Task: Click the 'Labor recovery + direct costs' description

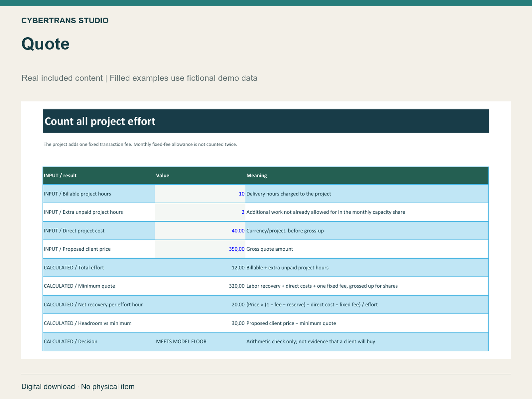Action: (x=322, y=286)
